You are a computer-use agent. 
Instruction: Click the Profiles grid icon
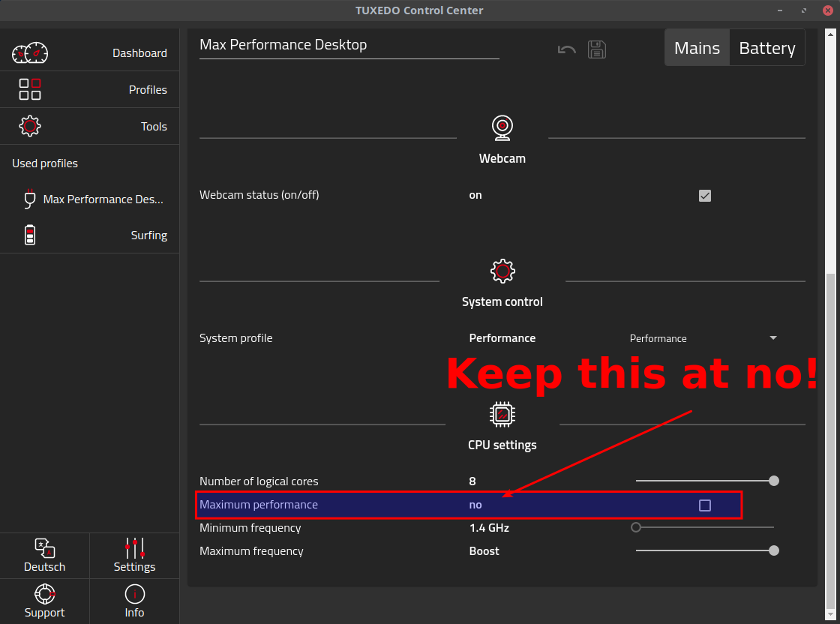[30, 89]
